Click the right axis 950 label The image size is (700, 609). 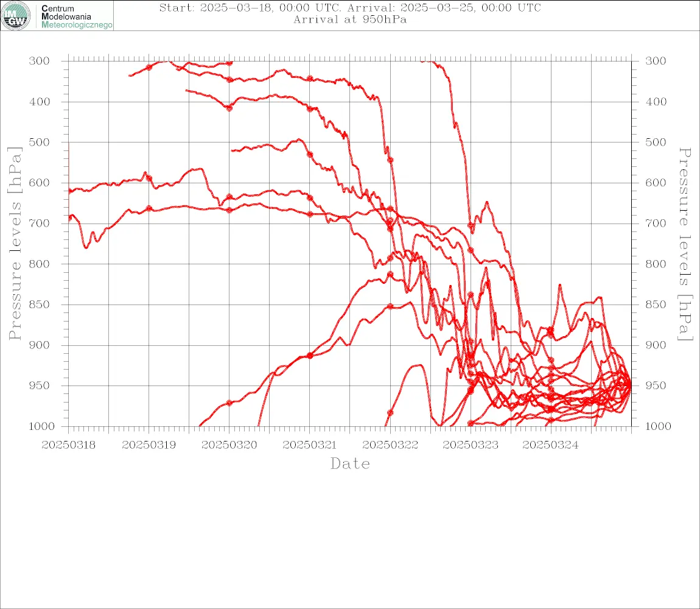coord(656,385)
